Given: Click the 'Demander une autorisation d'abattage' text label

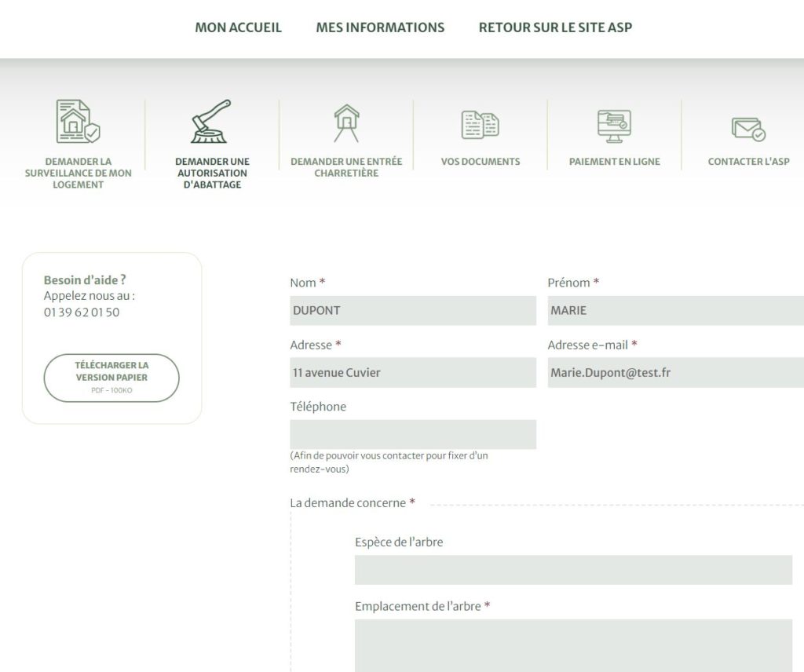Looking at the screenshot, I should coord(212,173).
